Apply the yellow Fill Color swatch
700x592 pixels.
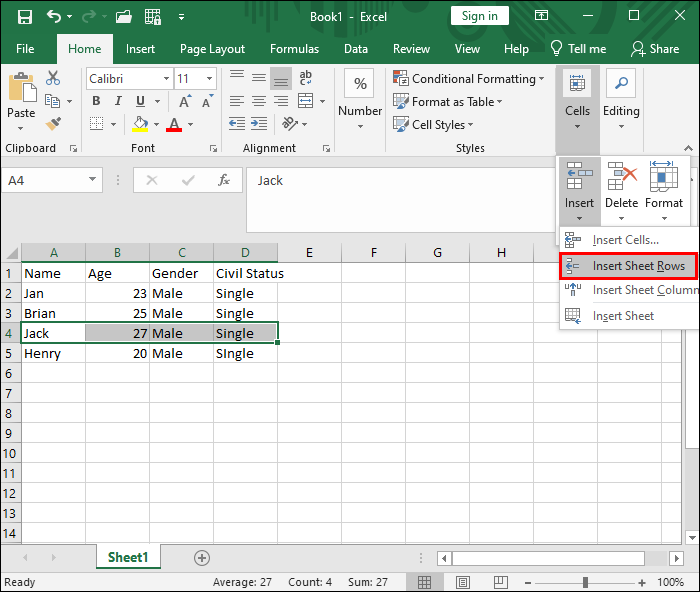tap(141, 124)
